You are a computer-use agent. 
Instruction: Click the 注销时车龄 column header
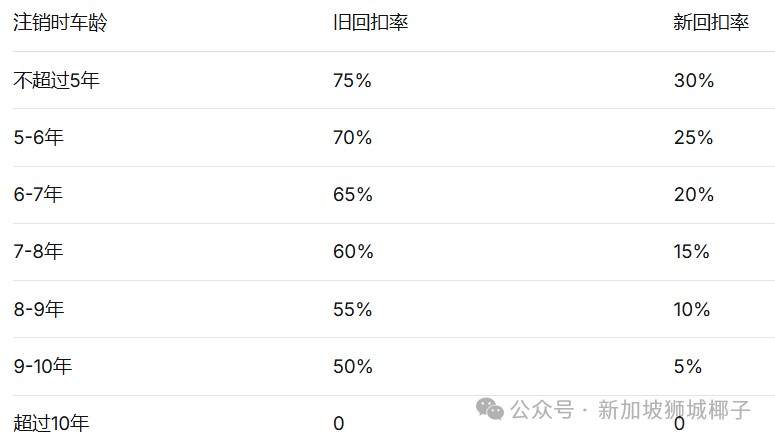click(60, 23)
